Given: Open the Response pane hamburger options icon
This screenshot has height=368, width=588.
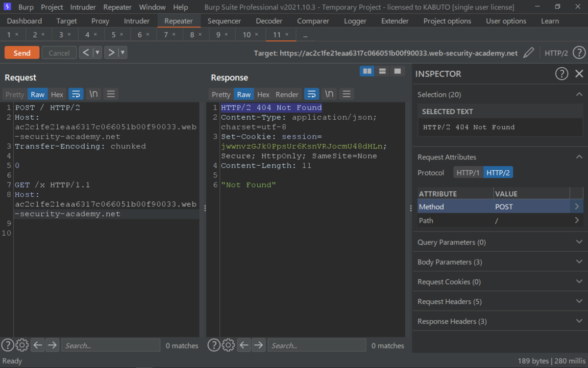Looking at the screenshot, I should 346,94.
